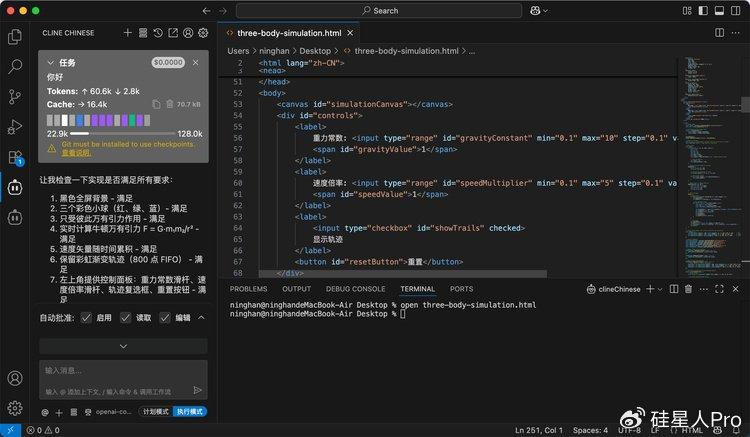Switch to the OUTPUT tab

[297, 289]
